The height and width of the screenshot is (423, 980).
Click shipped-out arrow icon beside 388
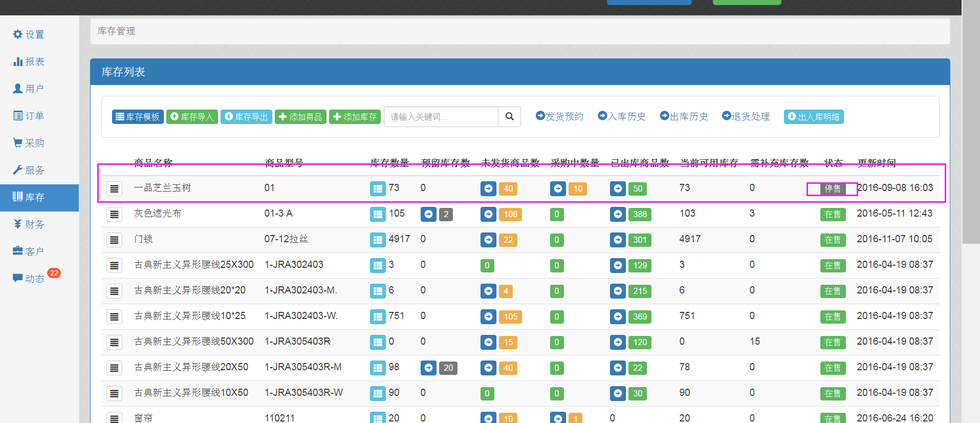tap(618, 215)
